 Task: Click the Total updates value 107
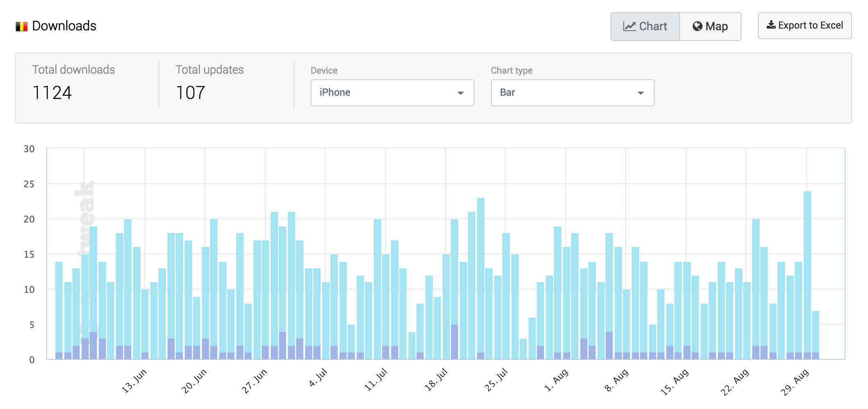(x=190, y=93)
